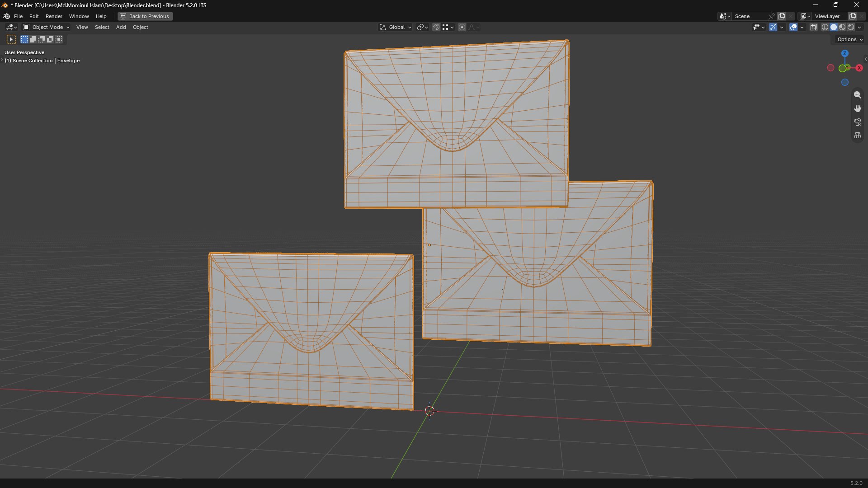Switch perspective/orthographic grid icon
The width and height of the screenshot is (868, 488).
click(857, 136)
